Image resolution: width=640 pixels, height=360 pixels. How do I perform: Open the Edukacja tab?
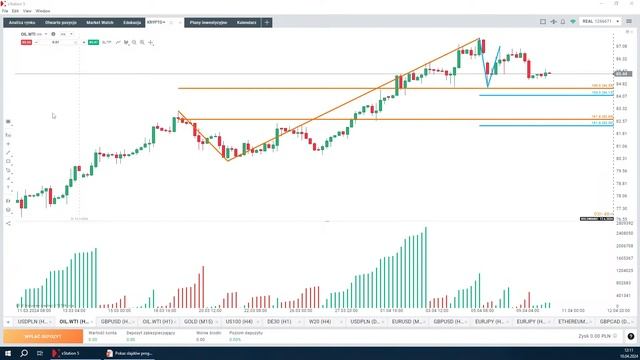[x=132, y=22]
